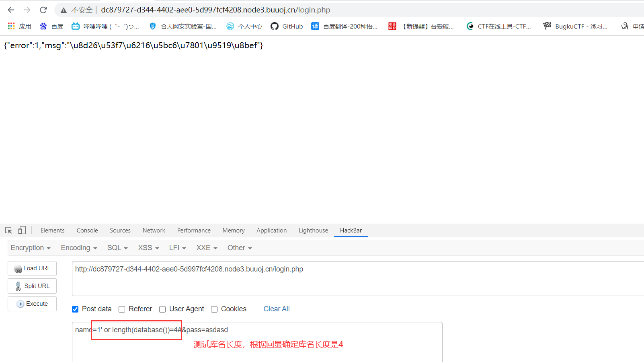Execute the HackBar request
Screen dimensions: 644x362
click(x=32, y=304)
